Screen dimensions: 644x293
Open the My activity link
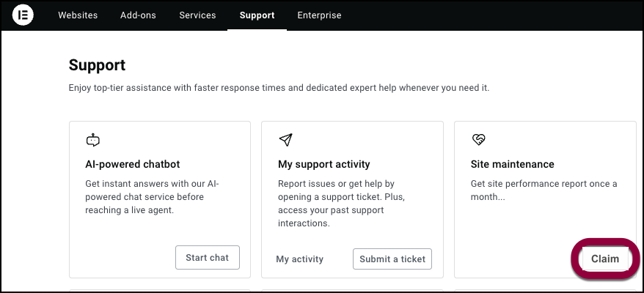coord(299,259)
